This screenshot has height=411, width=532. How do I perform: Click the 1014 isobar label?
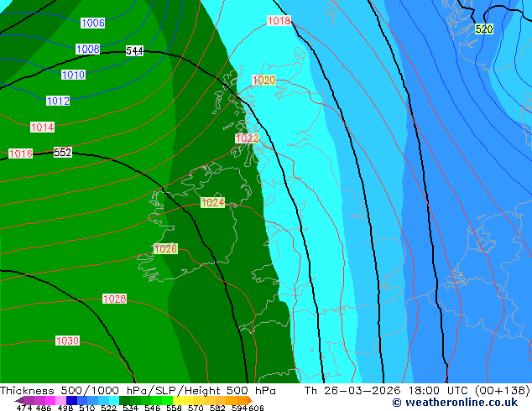pyautogui.click(x=43, y=127)
